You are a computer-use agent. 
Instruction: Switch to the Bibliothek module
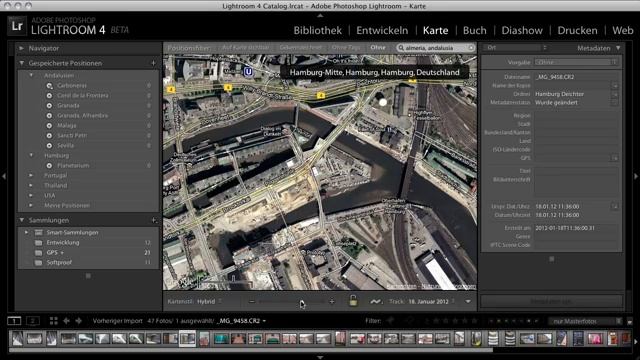[318, 31]
